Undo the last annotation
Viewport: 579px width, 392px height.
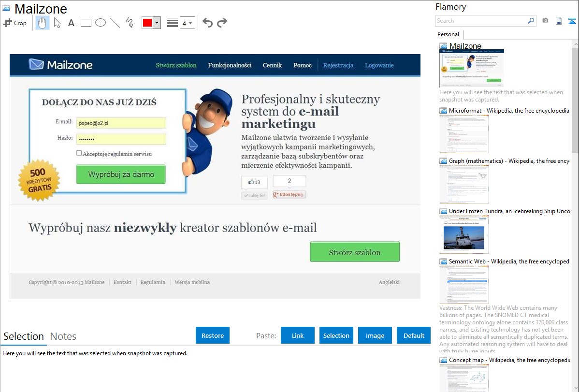[x=207, y=23]
